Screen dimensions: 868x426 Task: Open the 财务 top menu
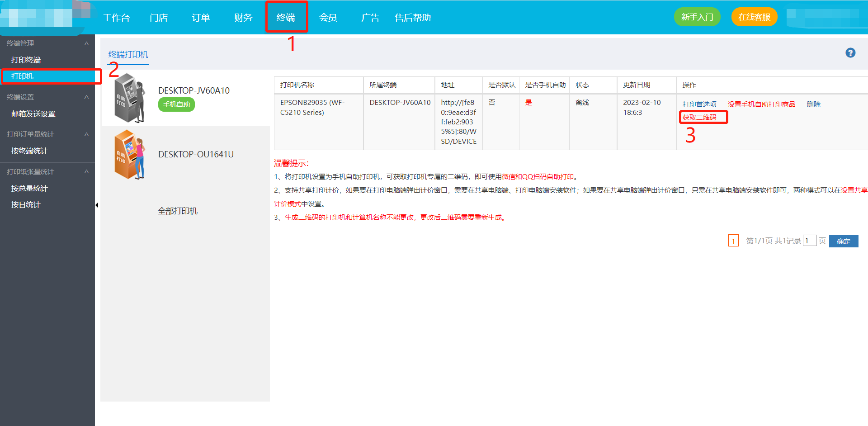point(243,18)
